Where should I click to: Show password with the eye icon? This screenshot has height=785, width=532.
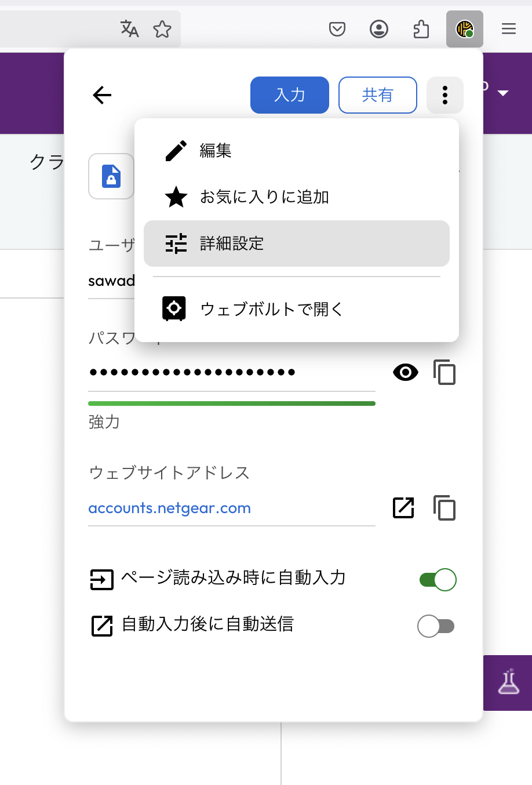[405, 372]
